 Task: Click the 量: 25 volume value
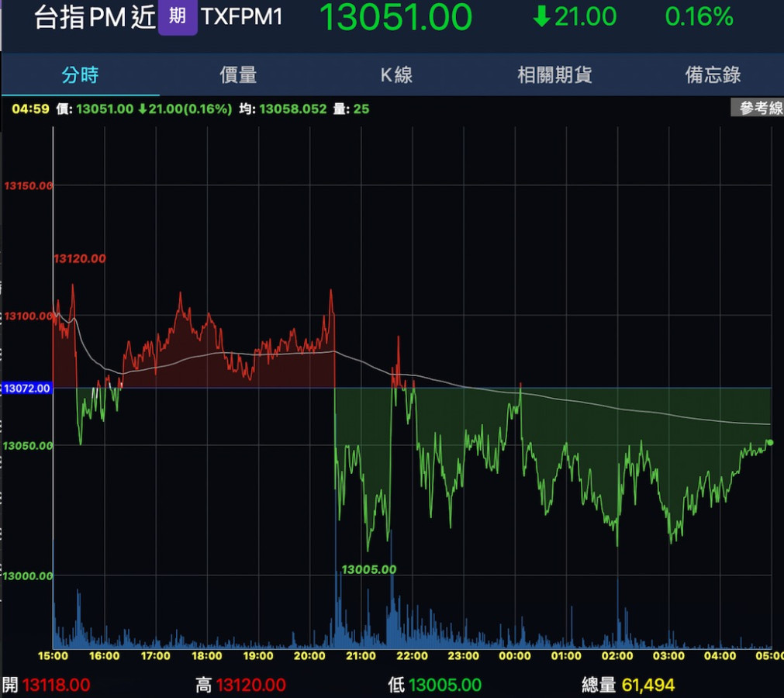(x=351, y=109)
